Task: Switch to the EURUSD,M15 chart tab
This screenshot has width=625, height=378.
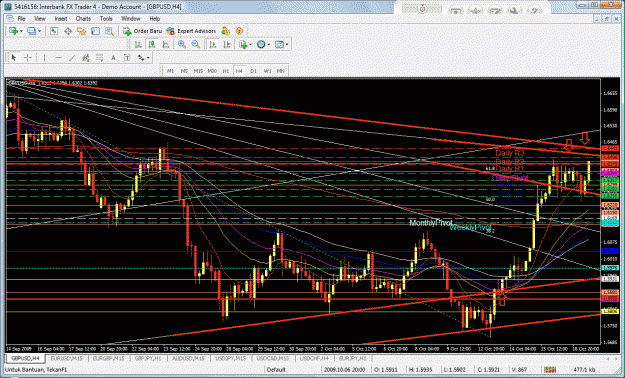Action: tap(67, 358)
